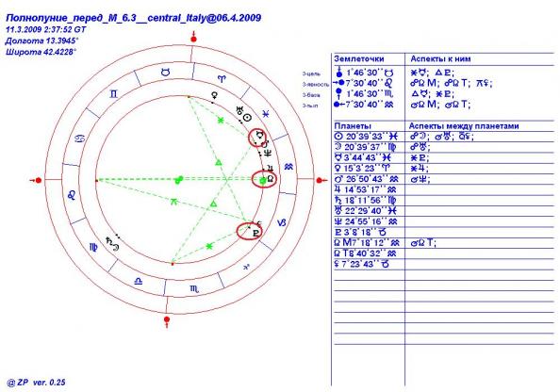Click the red-circled lunar node symbol
Viewport: 560px width, 392px height.
[272, 178]
